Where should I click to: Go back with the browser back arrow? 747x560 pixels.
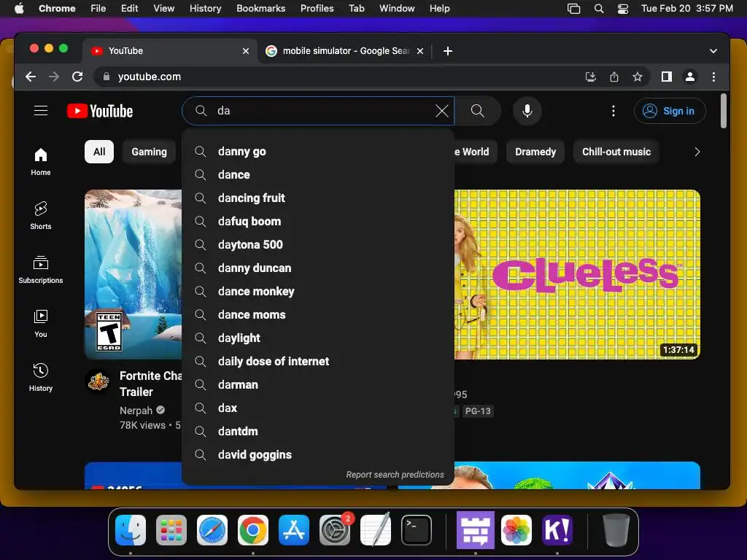tap(31, 77)
